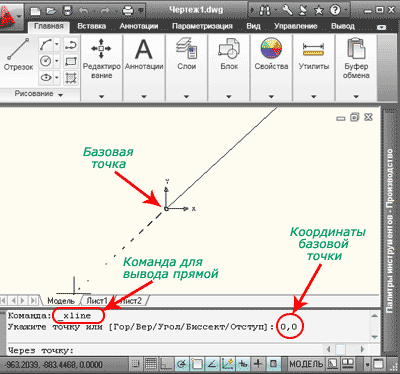
Task: Click the Redo arrow icon
Action: point(105,11)
